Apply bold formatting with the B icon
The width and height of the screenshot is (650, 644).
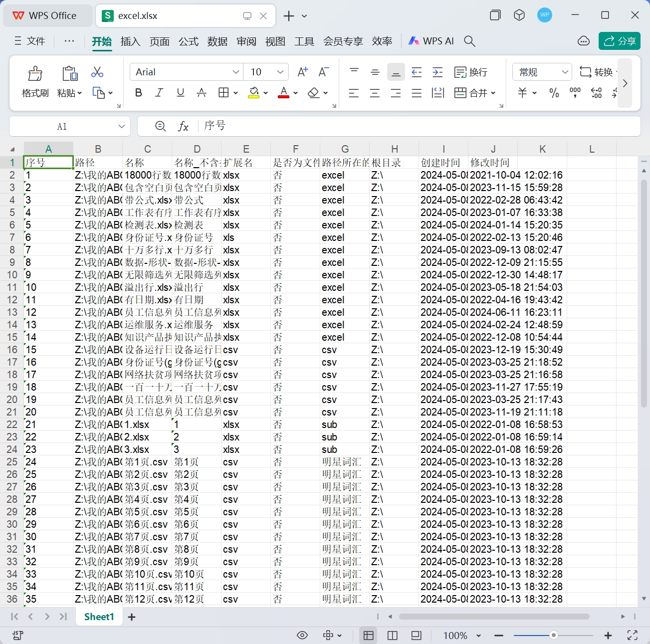point(138,93)
